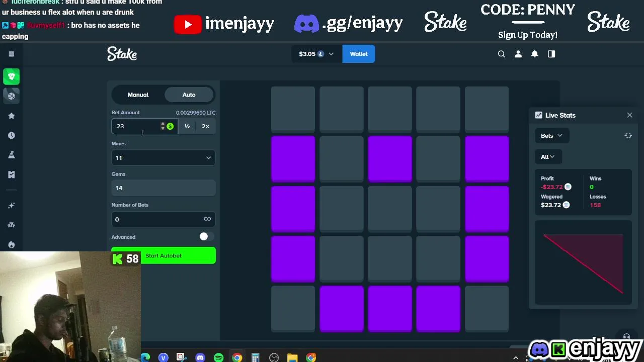Image resolution: width=644 pixels, height=362 pixels.
Task: Open notifications bell in header
Action: [x=535, y=54]
